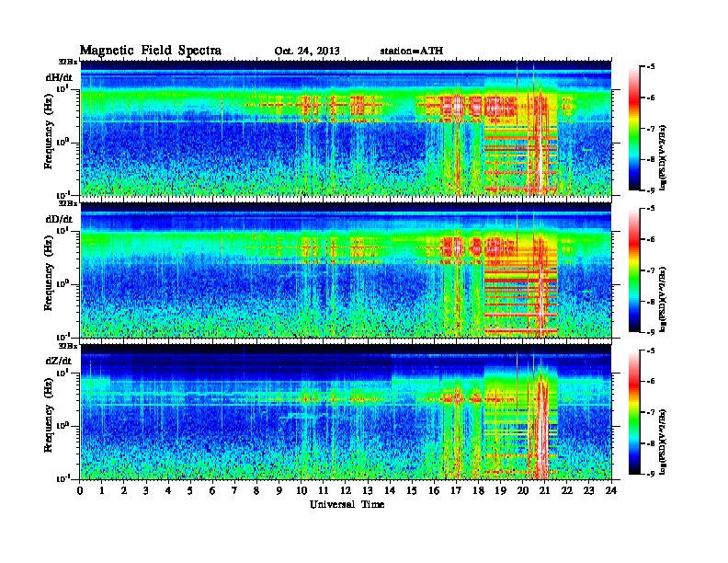Viewport: 728px width, 563px height.
Task: Select the "Oct. 24, 2013" date label
Action: coord(307,51)
